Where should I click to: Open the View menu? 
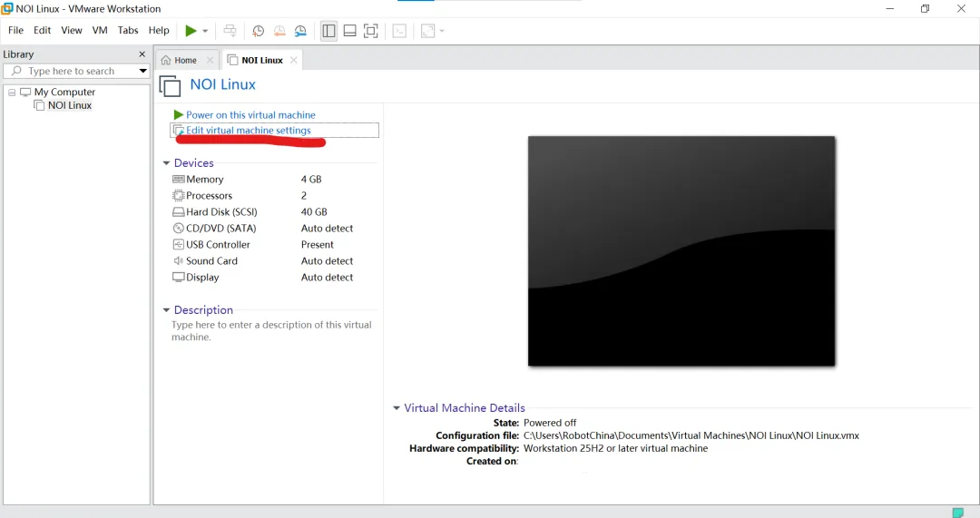click(x=72, y=30)
